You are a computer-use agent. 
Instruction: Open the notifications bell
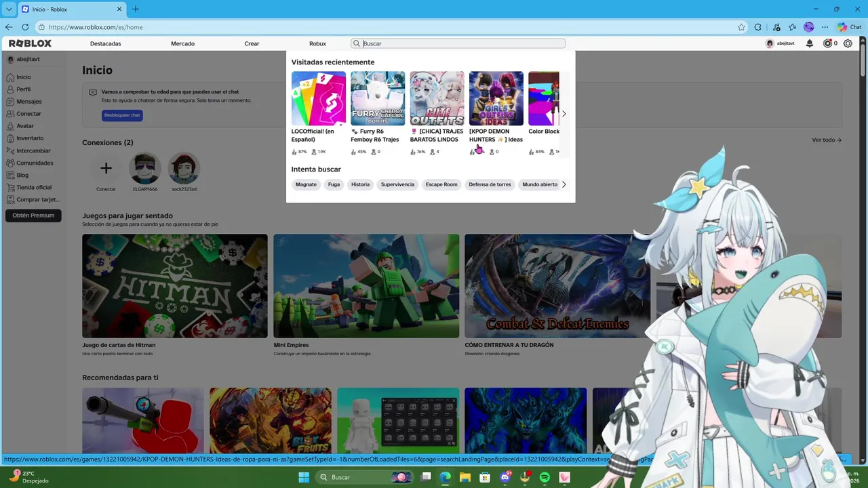point(809,43)
